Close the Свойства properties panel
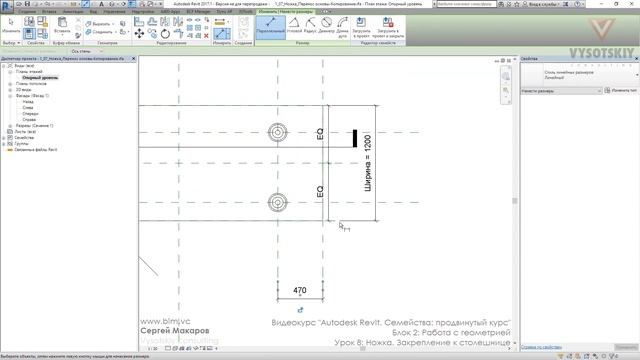Viewport: 640px width, 360px height. tap(636, 59)
